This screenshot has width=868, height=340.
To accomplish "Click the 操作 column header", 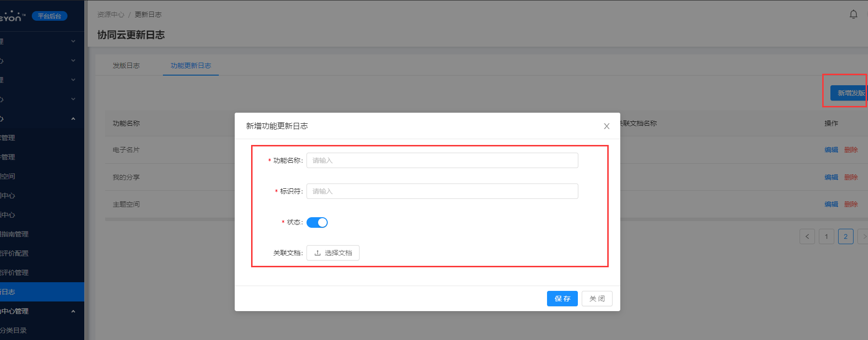I will coord(831,123).
